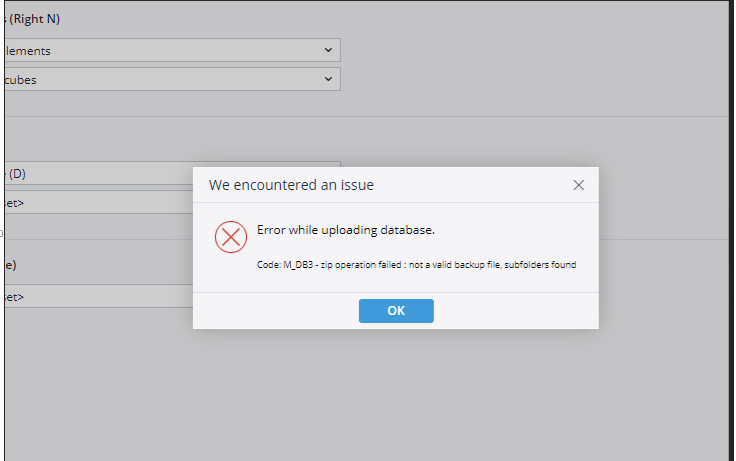Click the M_DB3 error code text
Screen dimensions: 736x461
click(x=298, y=265)
